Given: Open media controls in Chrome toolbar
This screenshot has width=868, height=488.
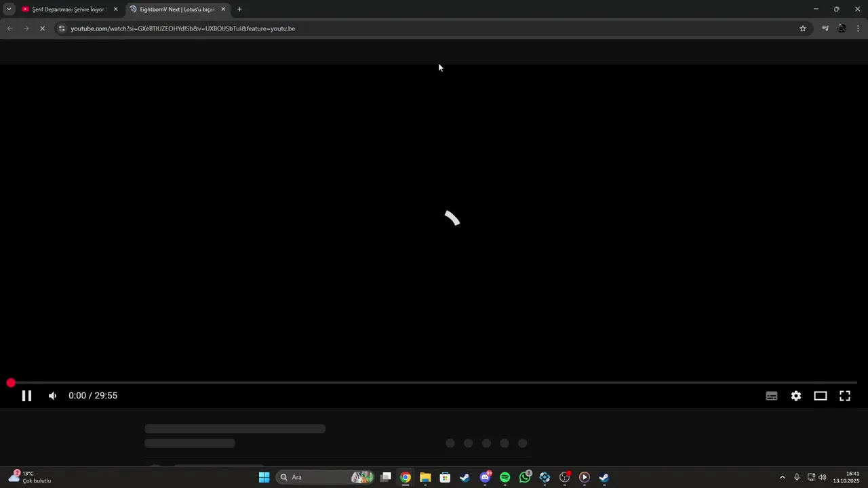Looking at the screenshot, I should tap(825, 28).
